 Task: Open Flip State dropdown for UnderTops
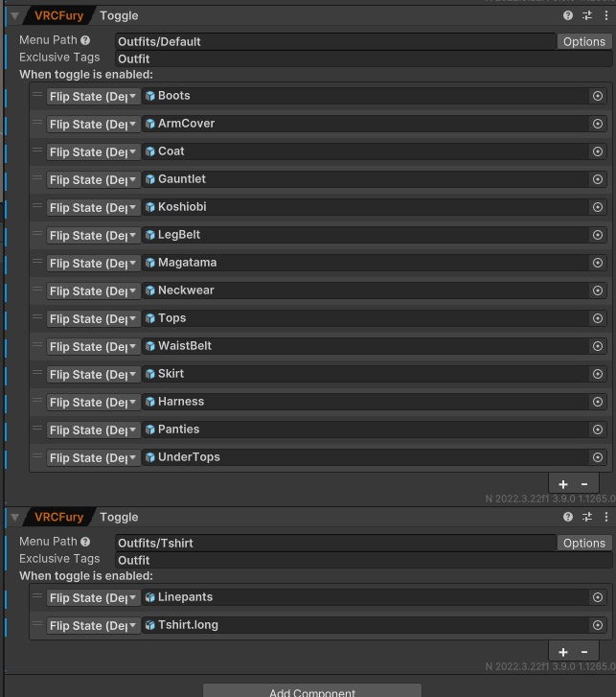click(94, 458)
